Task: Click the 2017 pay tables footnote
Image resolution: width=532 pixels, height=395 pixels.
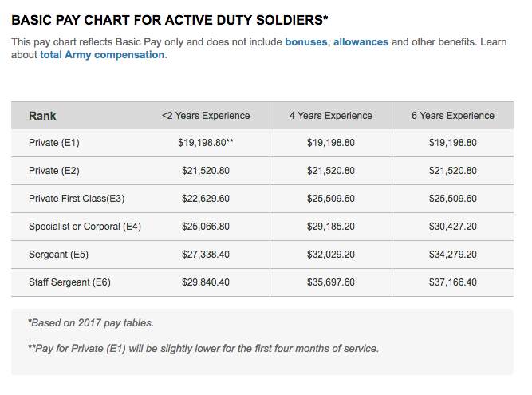Action: click(x=91, y=323)
